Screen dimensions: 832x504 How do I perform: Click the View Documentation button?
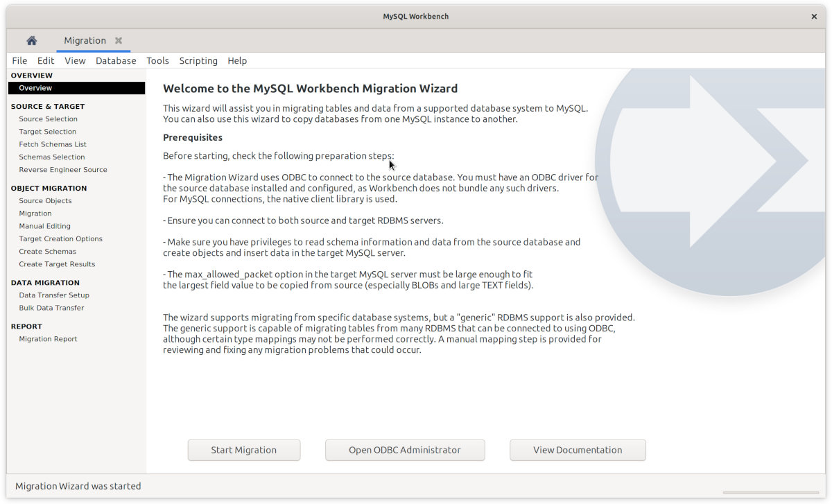click(578, 450)
